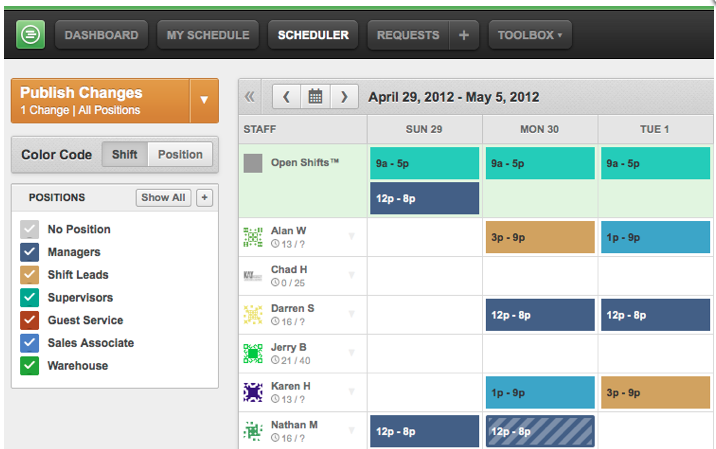Open the Publish Changes dropdown arrow
The width and height of the screenshot is (716, 449).
pos(204,100)
